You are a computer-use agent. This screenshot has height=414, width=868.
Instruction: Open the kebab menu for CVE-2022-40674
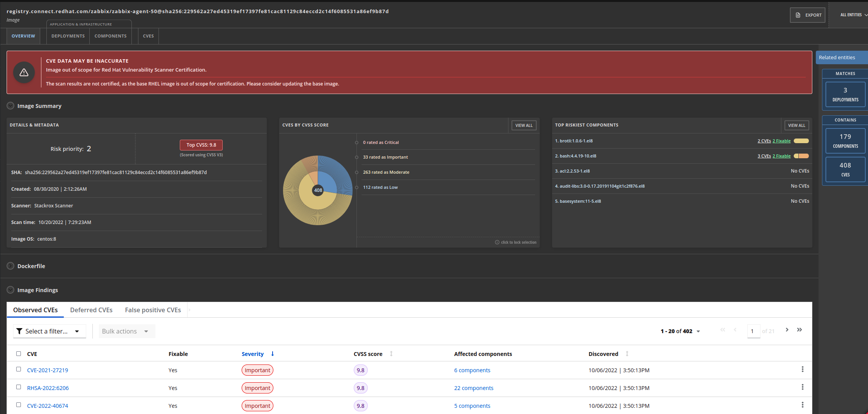point(803,405)
